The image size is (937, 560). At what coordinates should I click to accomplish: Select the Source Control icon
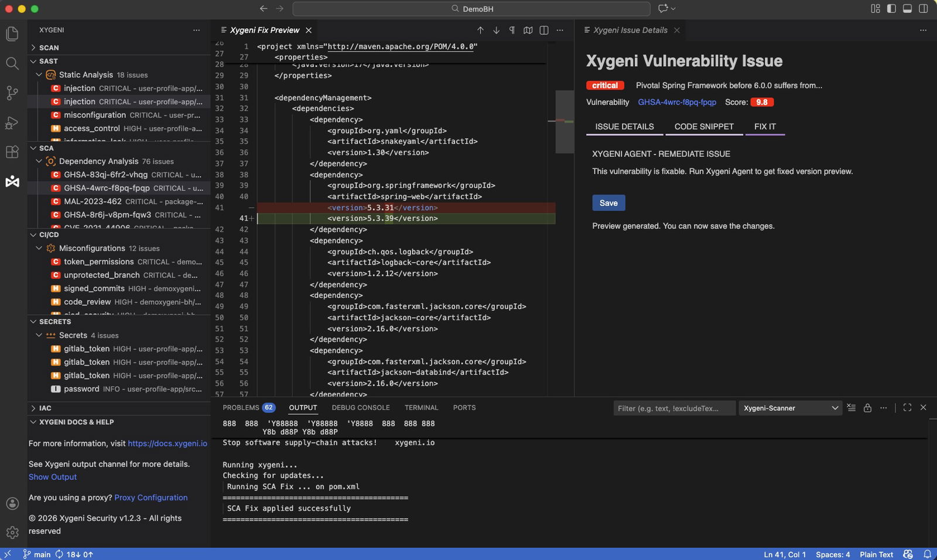[x=12, y=94]
